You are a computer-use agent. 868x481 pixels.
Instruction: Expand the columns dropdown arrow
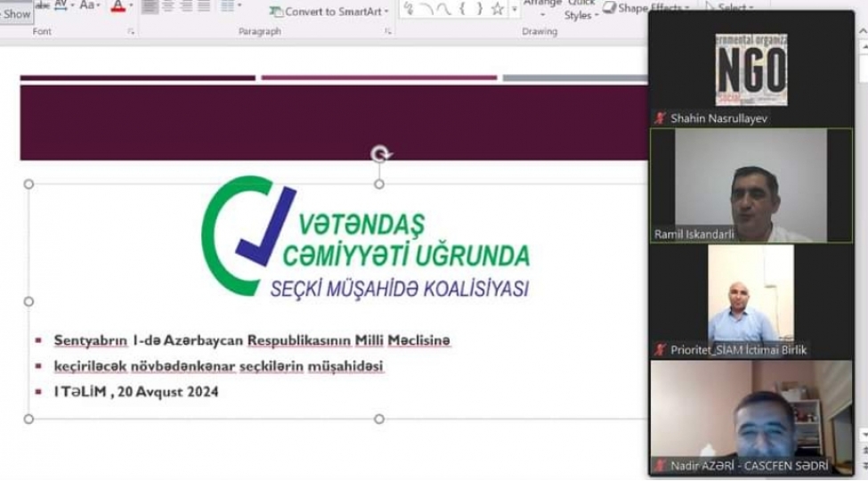(239, 6)
